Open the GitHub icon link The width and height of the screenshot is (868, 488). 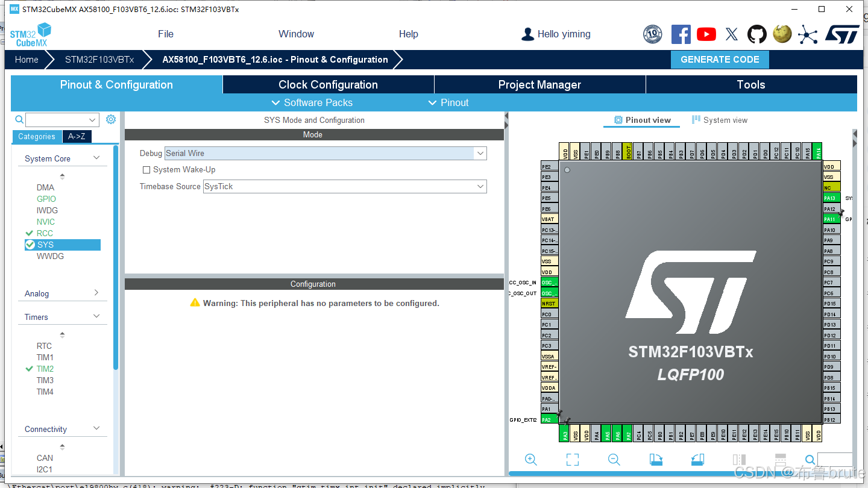click(757, 34)
